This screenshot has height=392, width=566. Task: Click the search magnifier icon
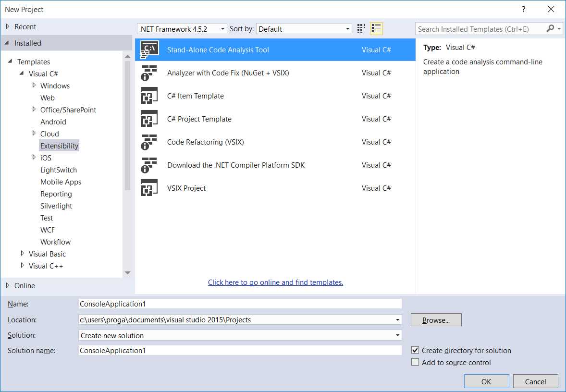click(x=550, y=29)
